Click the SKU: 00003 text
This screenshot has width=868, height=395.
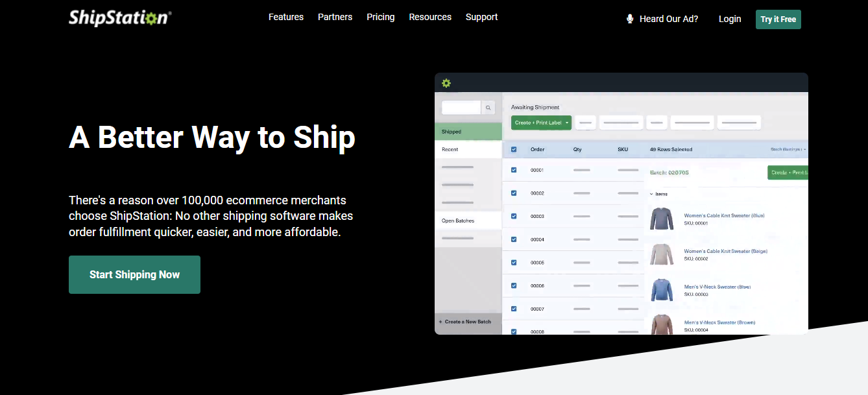tap(695, 294)
